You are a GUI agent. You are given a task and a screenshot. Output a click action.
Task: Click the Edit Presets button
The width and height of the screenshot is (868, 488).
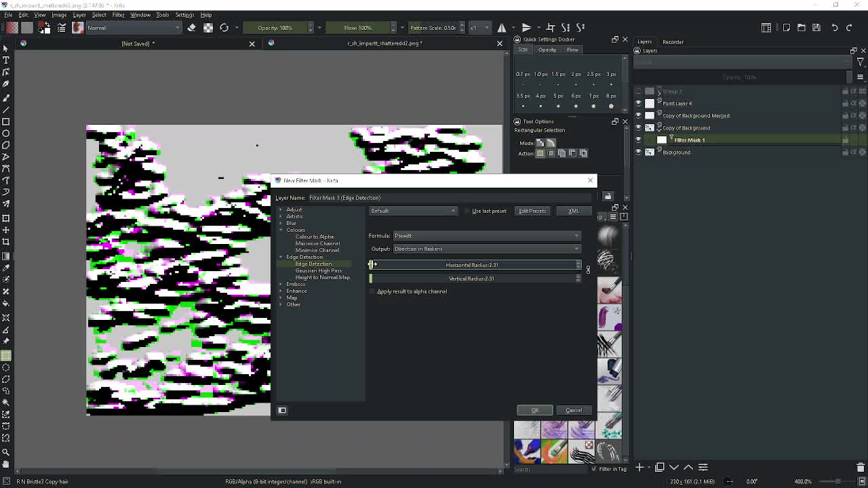pyautogui.click(x=532, y=211)
